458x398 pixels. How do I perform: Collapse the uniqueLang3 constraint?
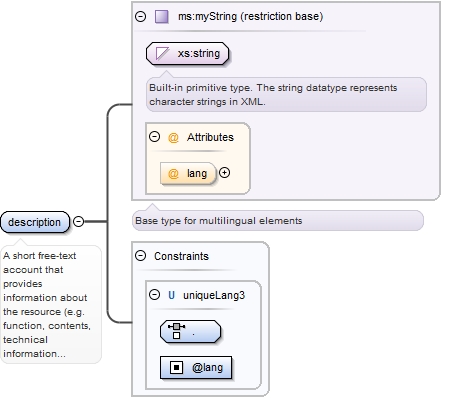click(x=154, y=295)
